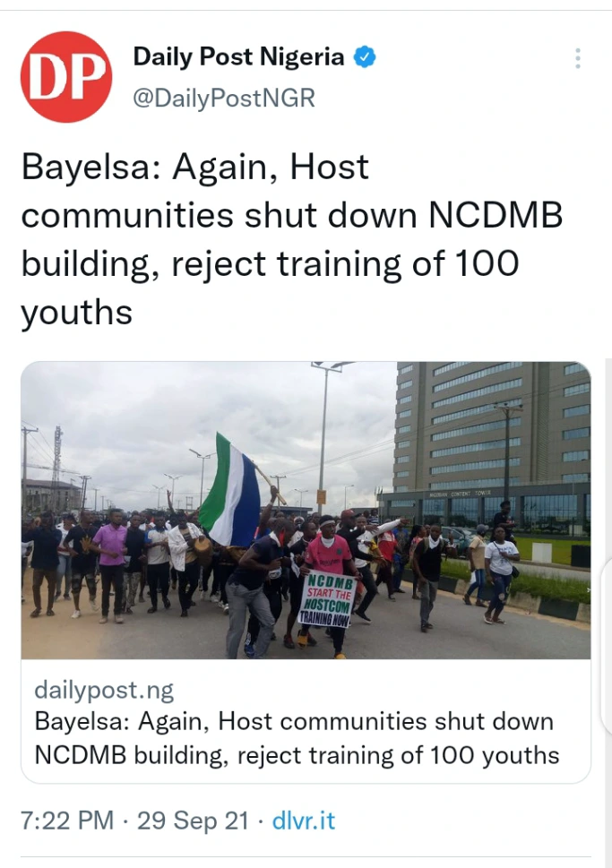This screenshot has height=868, width=612.
Task: Open the @DailyPostNGR handle
Action: (224, 98)
